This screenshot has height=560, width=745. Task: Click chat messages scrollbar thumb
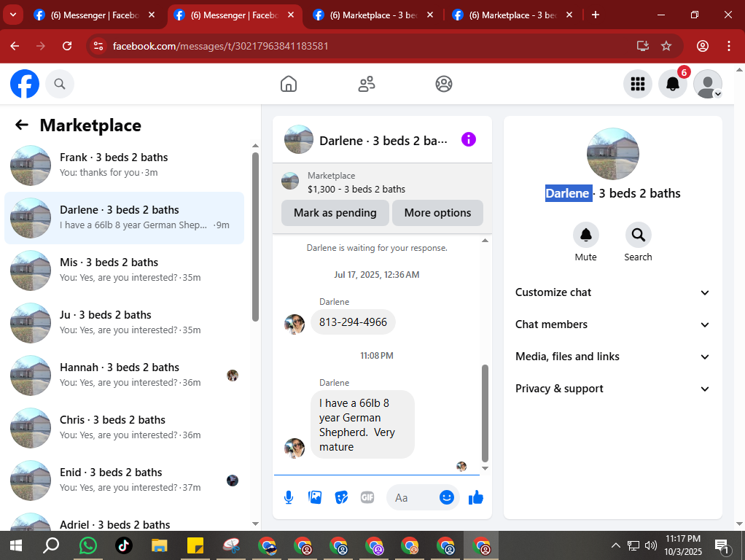[x=485, y=413]
